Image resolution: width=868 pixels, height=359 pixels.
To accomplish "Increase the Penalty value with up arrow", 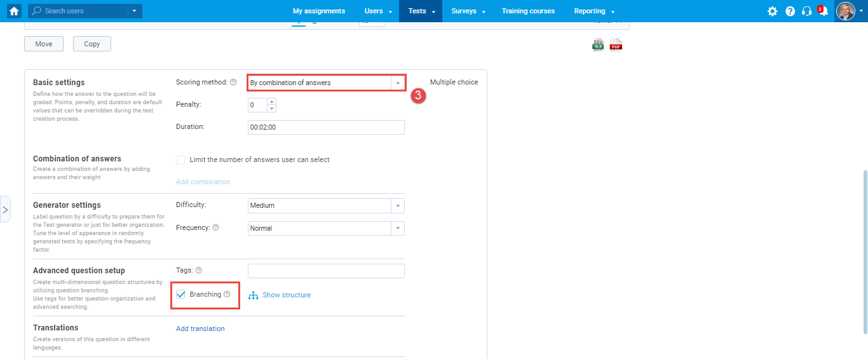I will click(272, 102).
